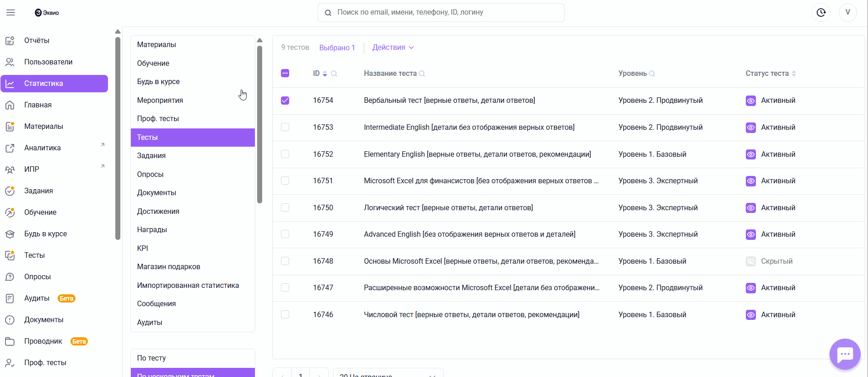The width and height of the screenshot is (868, 377).
Task: Click search icon beside Название теста header
Action: pos(422,74)
